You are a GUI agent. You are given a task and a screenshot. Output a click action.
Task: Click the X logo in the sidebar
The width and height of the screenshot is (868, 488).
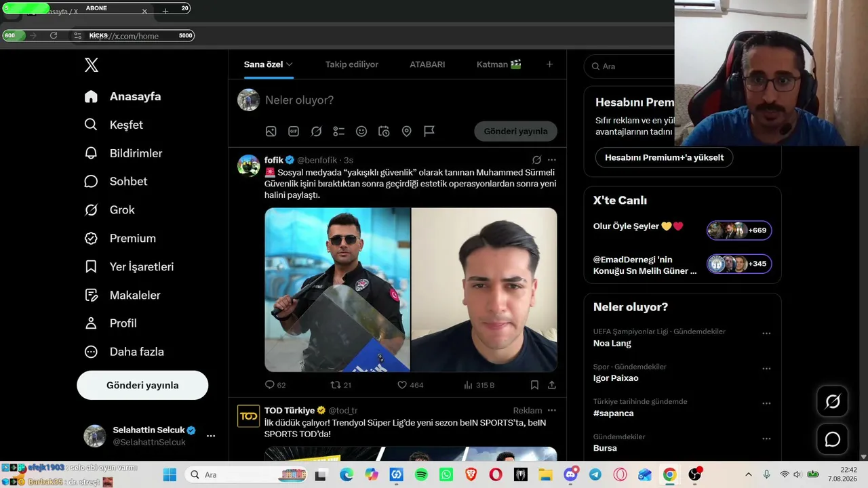(92, 65)
